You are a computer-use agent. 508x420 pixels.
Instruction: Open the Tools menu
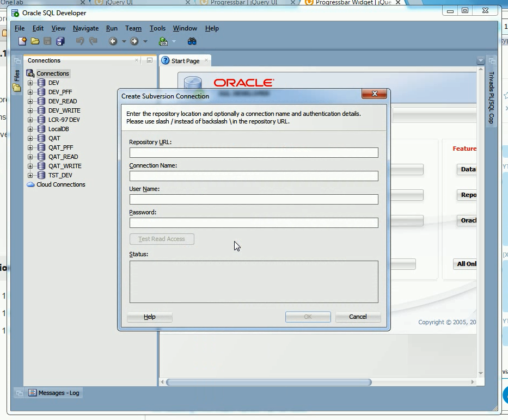(157, 28)
